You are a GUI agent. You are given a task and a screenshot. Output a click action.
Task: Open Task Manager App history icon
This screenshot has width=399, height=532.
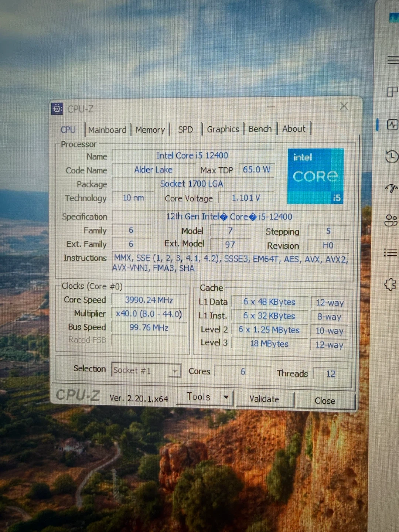pos(391,157)
